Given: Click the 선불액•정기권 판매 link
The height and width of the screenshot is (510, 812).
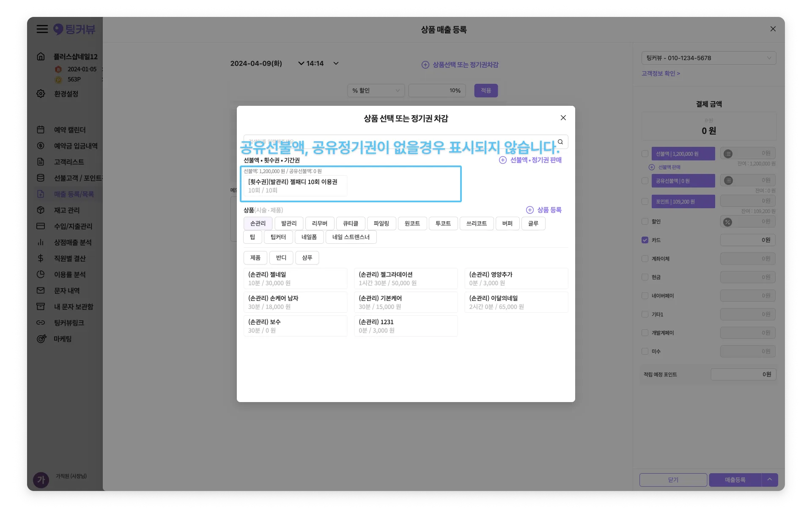Looking at the screenshot, I should click(535, 160).
